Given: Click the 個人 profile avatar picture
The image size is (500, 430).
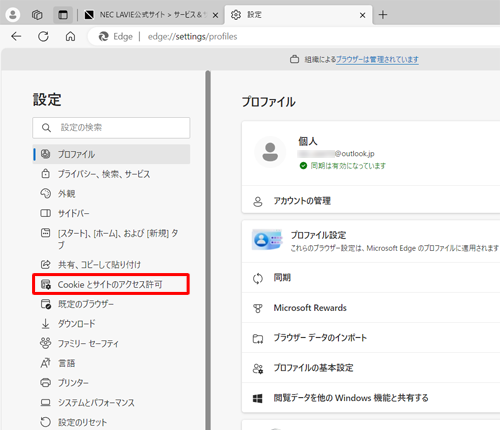Looking at the screenshot, I should (270, 152).
